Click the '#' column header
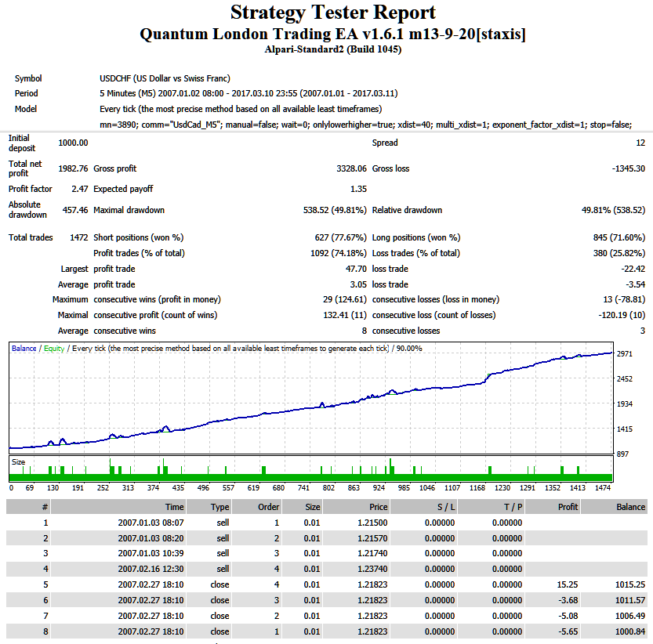653x644 pixels. pyautogui.click(x=28, y=507)
